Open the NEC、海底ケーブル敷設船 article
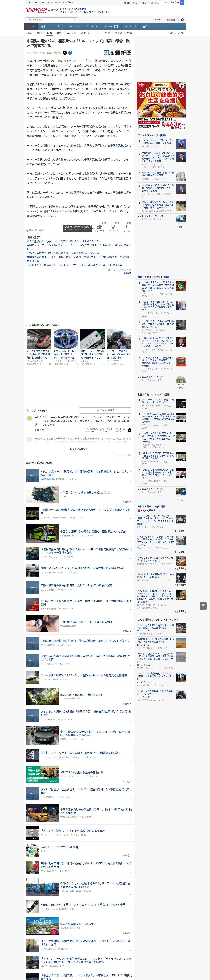 86,473
